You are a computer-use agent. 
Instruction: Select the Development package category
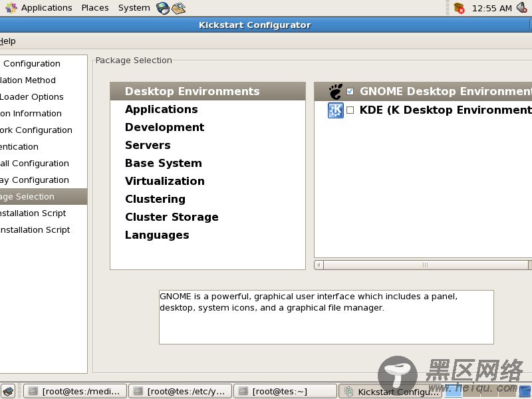[x=207, y=127]
